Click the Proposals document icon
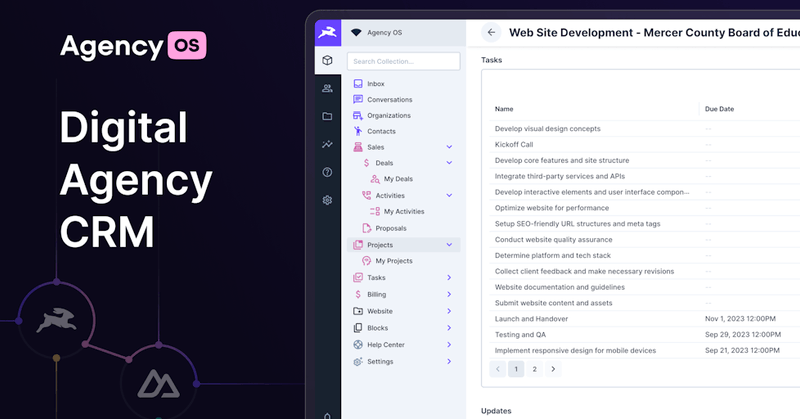 pos(366,228)
